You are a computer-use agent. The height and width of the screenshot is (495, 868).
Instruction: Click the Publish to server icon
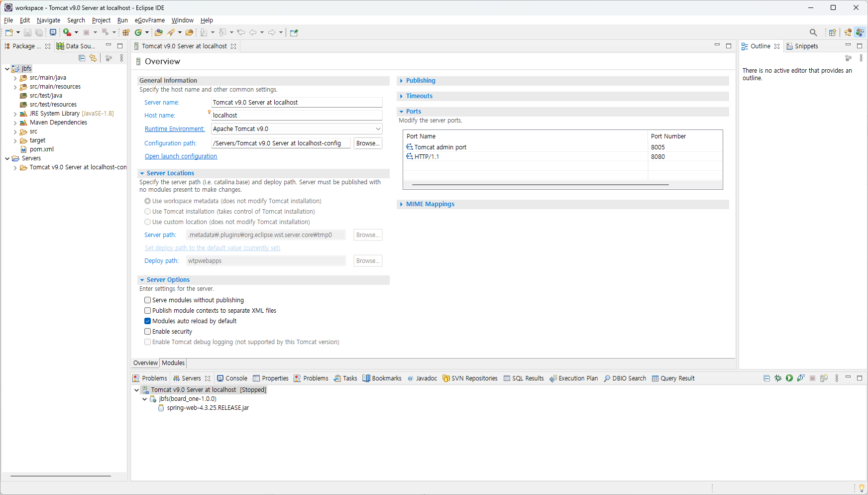point(824,378)
